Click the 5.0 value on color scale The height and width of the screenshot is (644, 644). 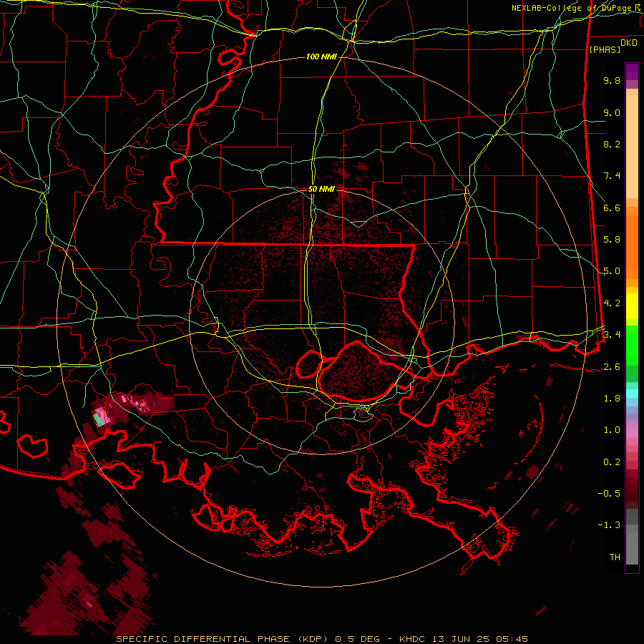[x=612, y=271]
